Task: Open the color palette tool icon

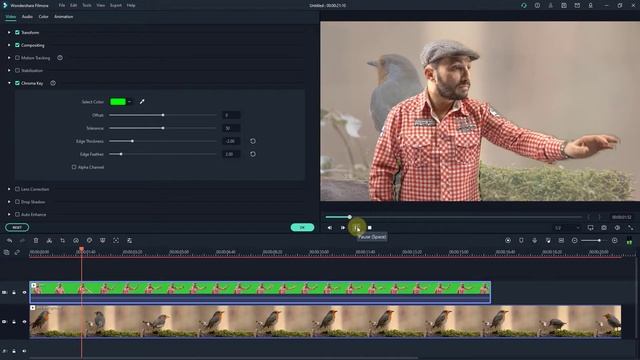Action: [x=89, y=241]
